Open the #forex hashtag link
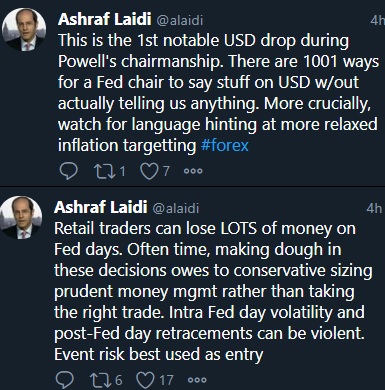 click(225, 145)
